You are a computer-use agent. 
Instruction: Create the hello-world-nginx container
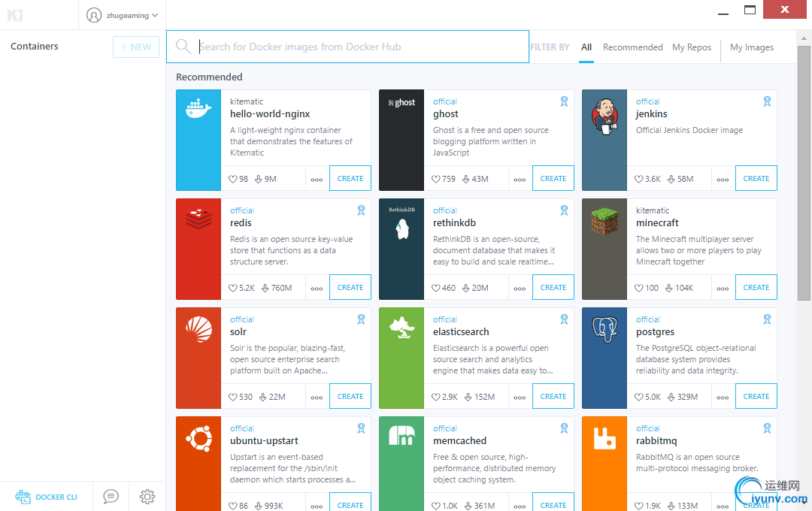pos(350,179)
